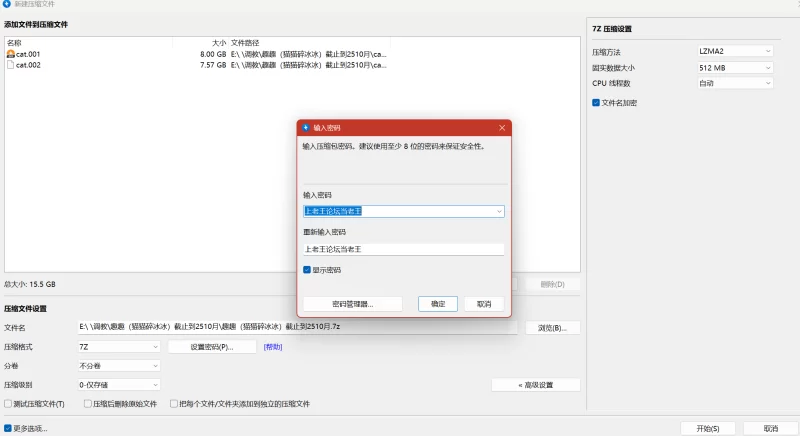Click the 文件名 path field
This screenshot has width=800, height=436.
[297, 327]
